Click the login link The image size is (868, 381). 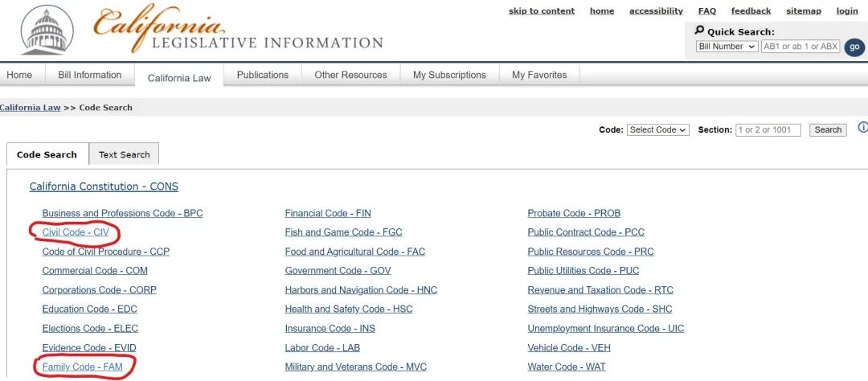pyautogui.click(x=847, y=11)
